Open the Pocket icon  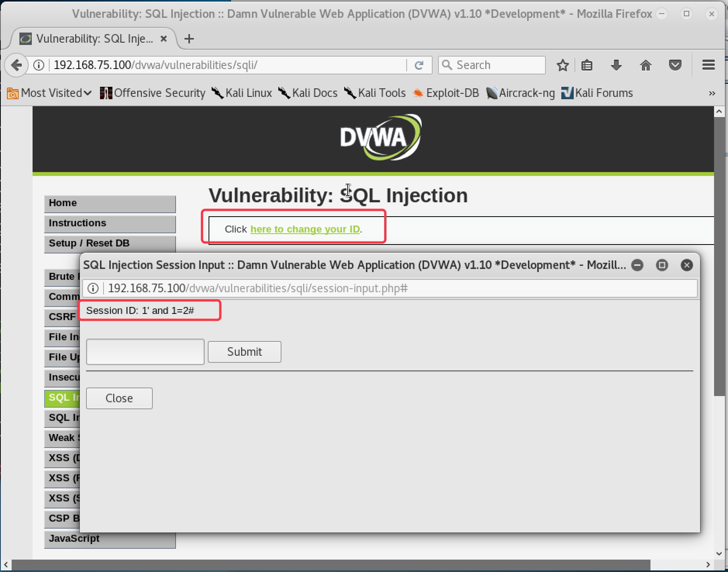point(675,65)
